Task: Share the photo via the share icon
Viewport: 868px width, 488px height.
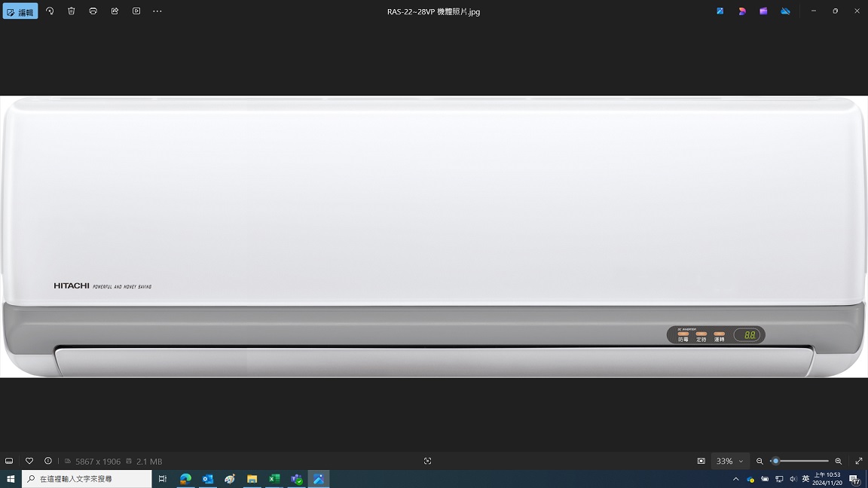Action: (x=115, y=11)
